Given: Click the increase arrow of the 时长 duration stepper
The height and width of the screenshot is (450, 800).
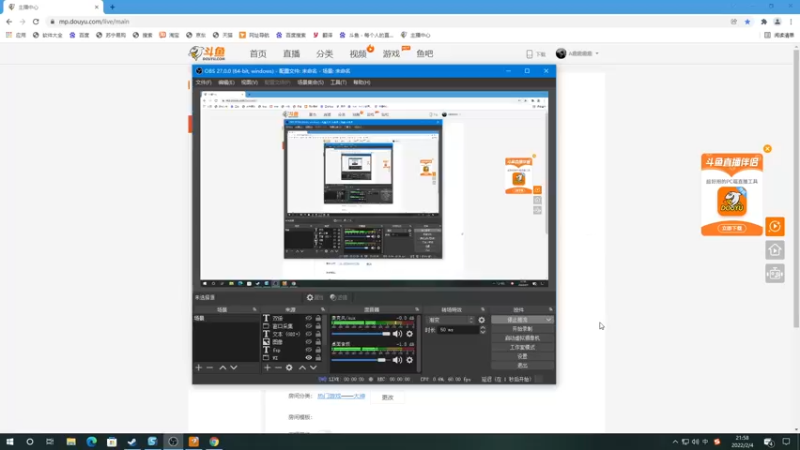Looking at the screenshot, I should point(483,328).
